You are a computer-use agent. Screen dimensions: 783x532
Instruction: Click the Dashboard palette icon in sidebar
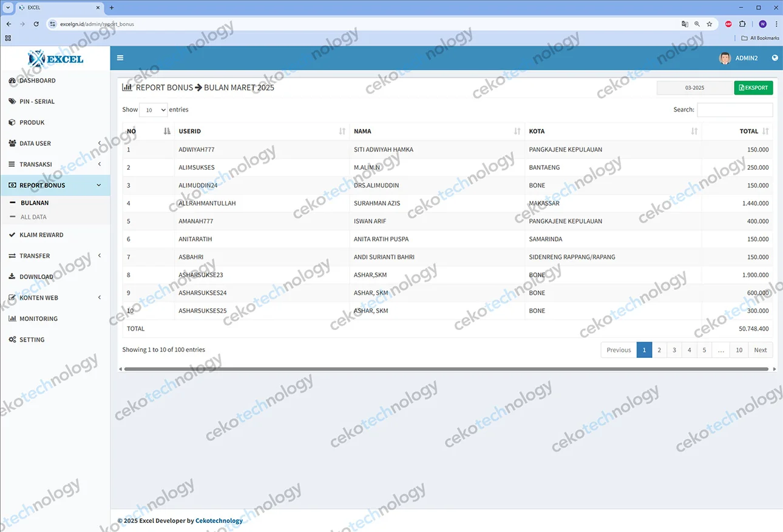click(12, 81)
